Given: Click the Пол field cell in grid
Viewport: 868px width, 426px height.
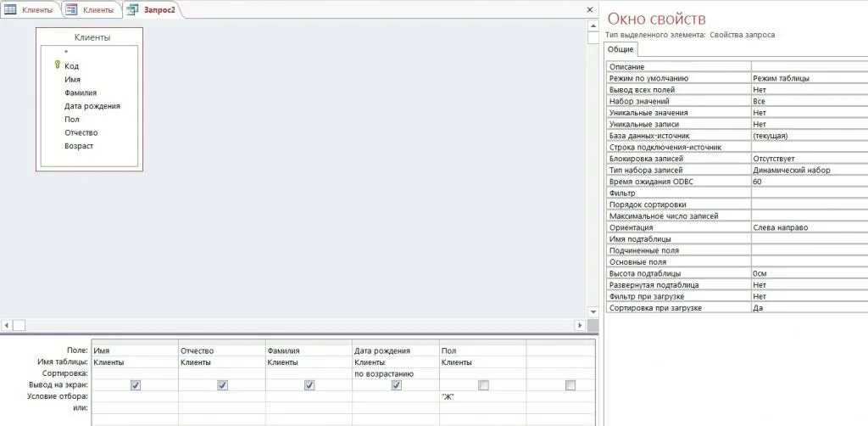Looking at the screenshot, I should 482,350.
